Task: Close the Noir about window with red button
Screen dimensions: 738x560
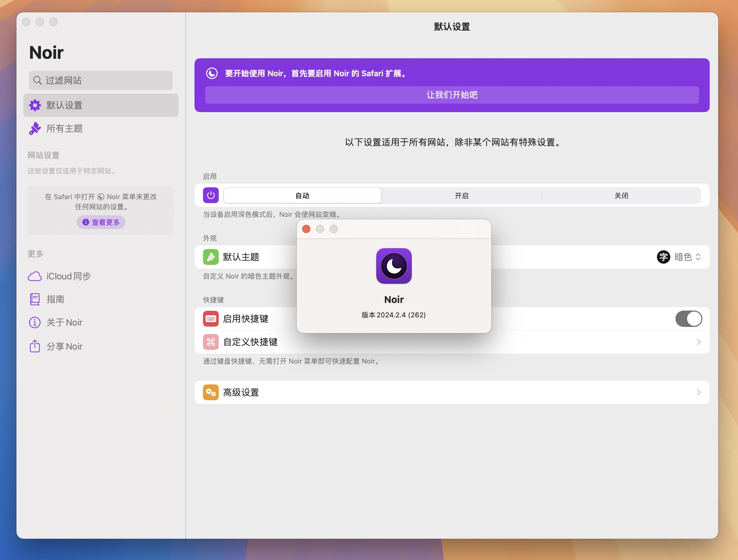Action: pyautogui.click(x=306, y=229)
